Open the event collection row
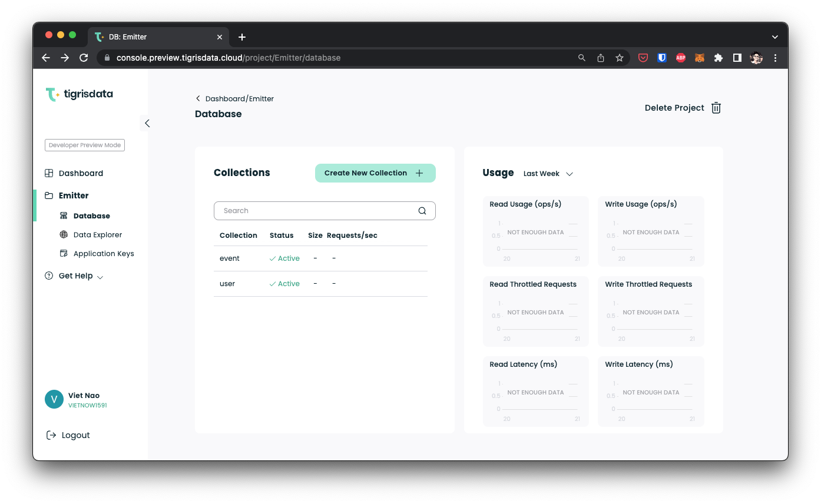Screen dimensions: 821x504 [320, 258]
